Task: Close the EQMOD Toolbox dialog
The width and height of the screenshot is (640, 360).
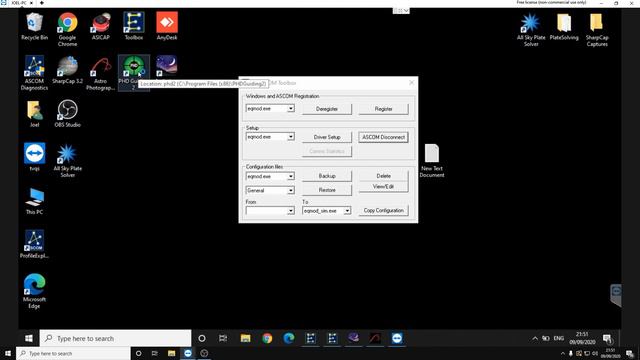Action: [411, 82]
